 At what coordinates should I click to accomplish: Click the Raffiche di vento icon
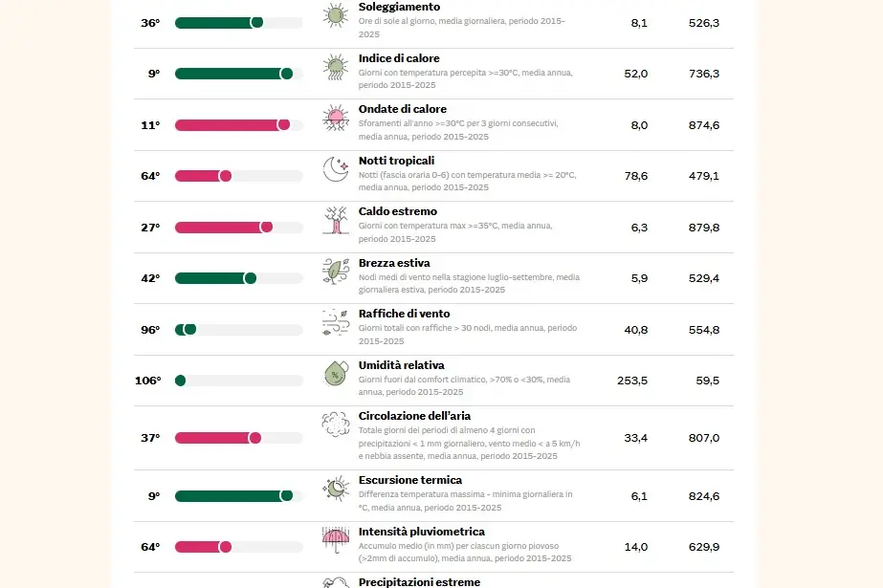(335, 323)
